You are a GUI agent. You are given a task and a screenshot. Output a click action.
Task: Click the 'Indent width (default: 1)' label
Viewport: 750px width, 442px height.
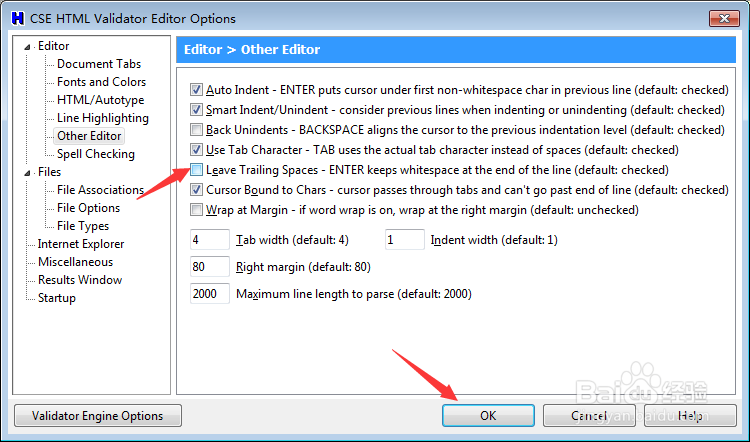click(x=494, y=240)
